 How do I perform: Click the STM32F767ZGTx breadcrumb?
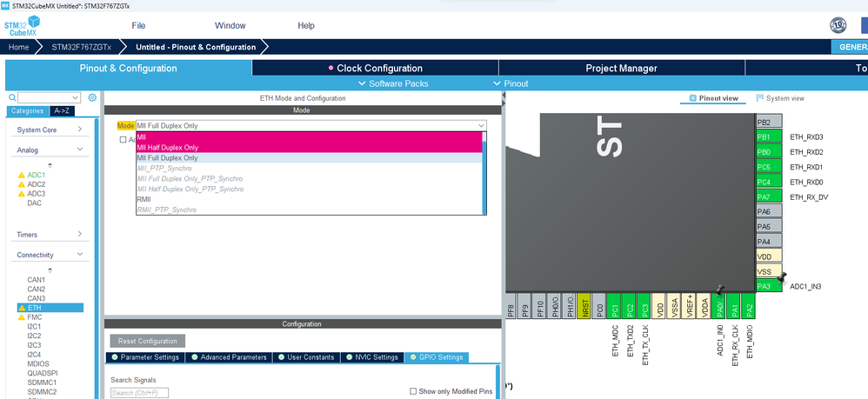click(x=82, y=47)
